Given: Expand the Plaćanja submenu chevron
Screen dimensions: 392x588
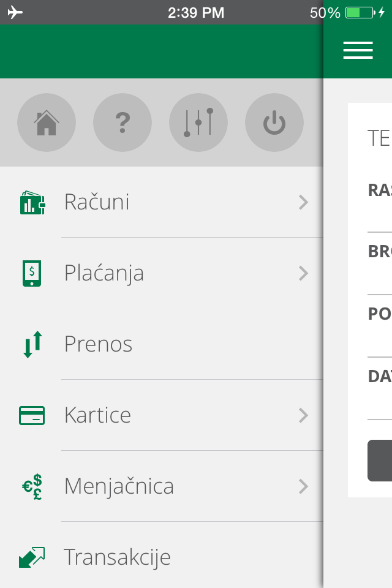Looking at the screenshot, I should (303, 273).
